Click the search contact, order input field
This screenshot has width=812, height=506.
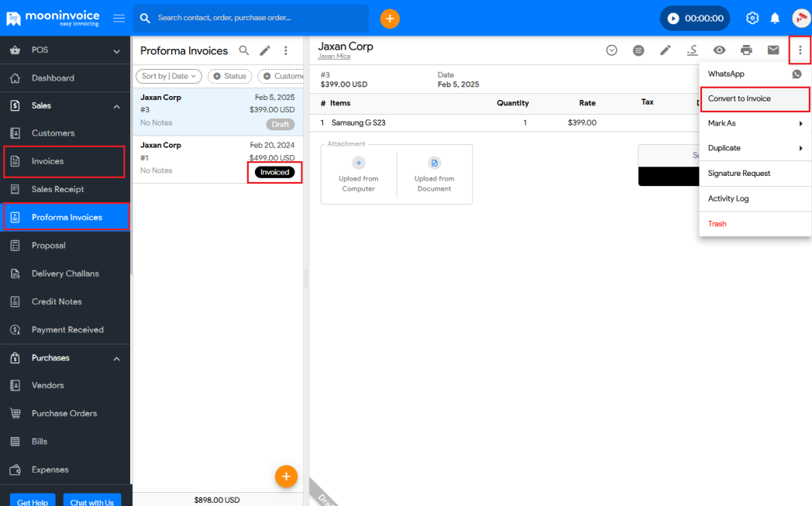pos(256,18)
